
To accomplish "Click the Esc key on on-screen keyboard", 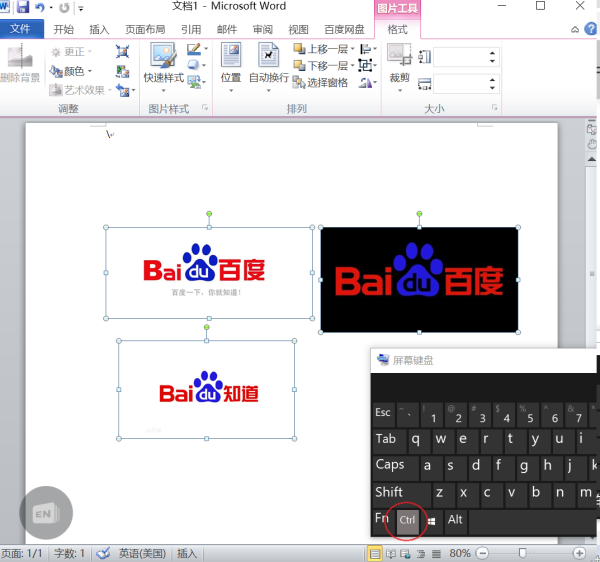I will [383, 413].
